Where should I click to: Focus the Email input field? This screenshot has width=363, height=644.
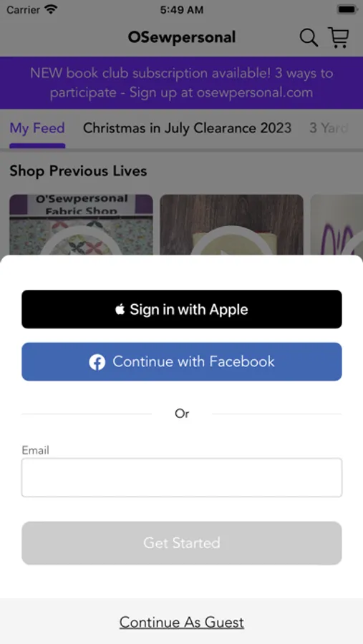pos(182,478)
